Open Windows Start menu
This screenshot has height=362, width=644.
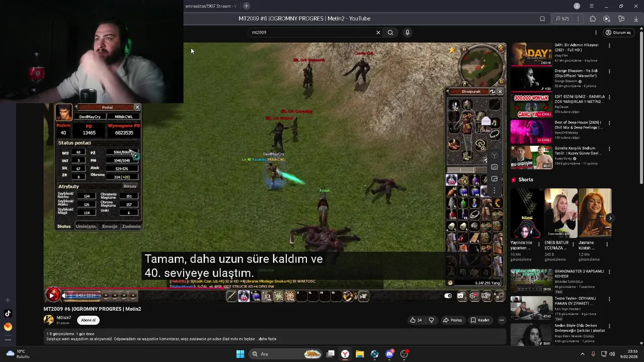[x=240, y=354]
